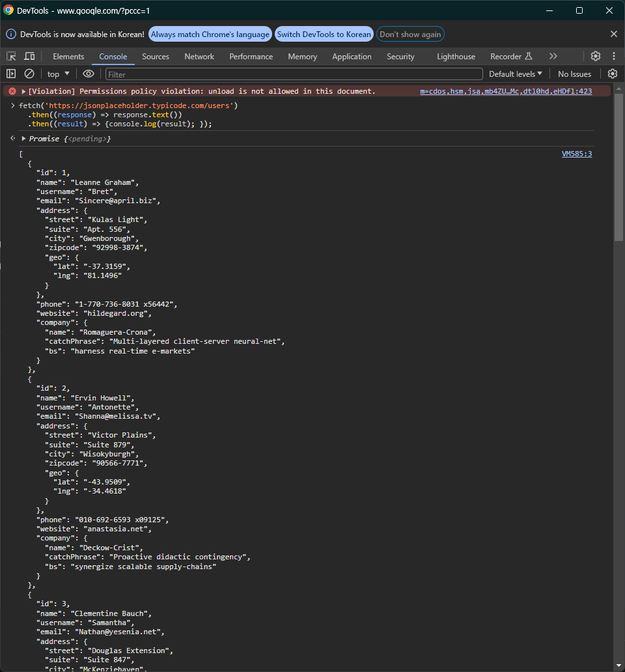Open DevTools settings gear

tap(595, 57)
